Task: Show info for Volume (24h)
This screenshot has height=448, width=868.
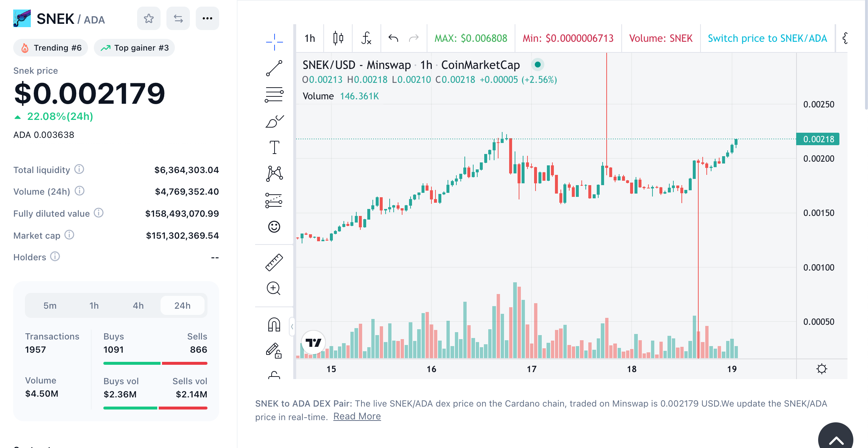Action: (80, 191)
